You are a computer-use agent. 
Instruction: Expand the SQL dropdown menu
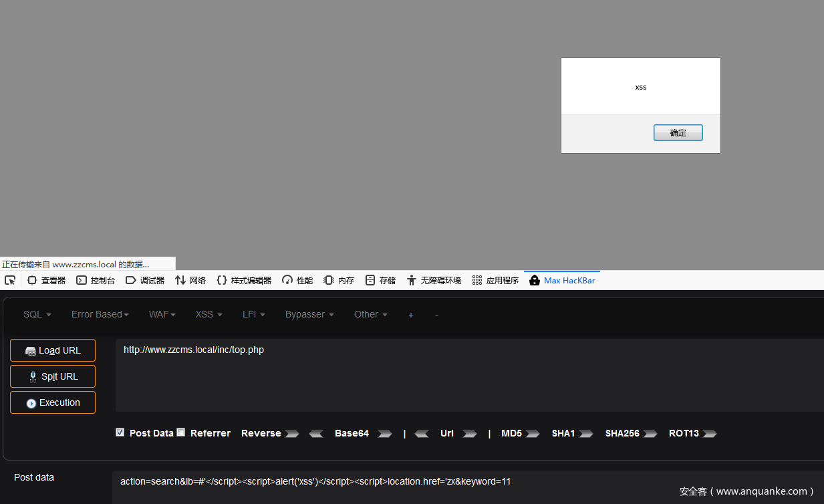[37, 314]
